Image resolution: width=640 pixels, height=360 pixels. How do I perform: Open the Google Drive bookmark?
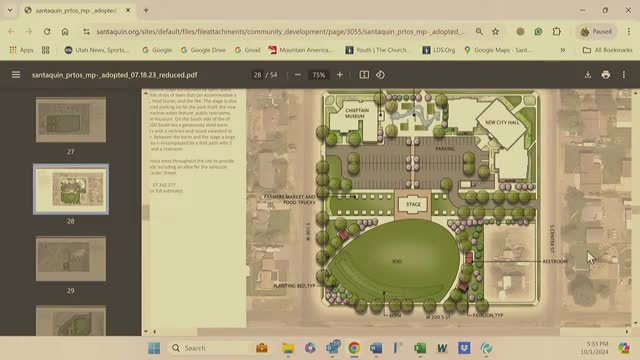pos(203,50)
